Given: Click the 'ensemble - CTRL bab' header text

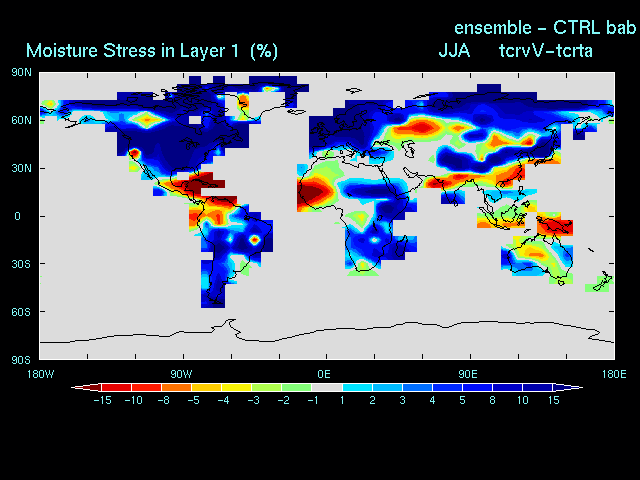Looking at the screenshot, I should [545, 28].
